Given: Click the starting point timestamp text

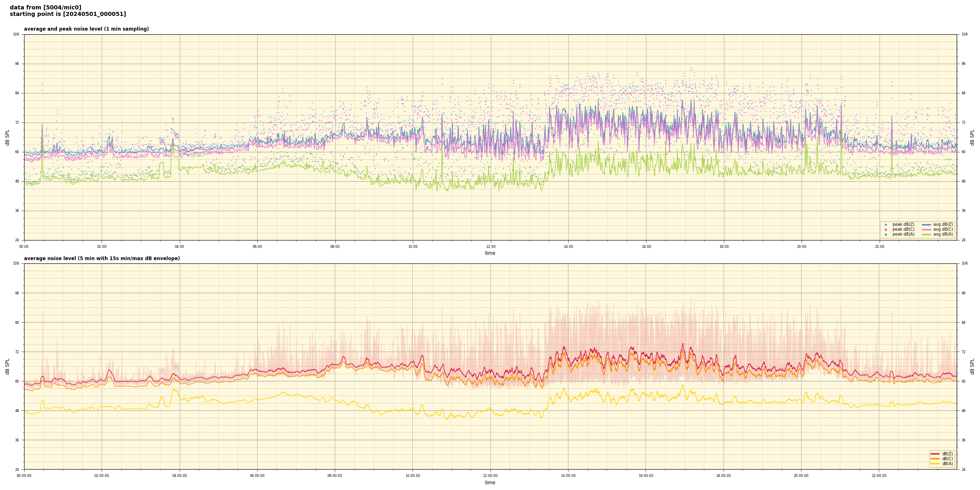Looking at the screenshot, I should (x=68, y=14).
